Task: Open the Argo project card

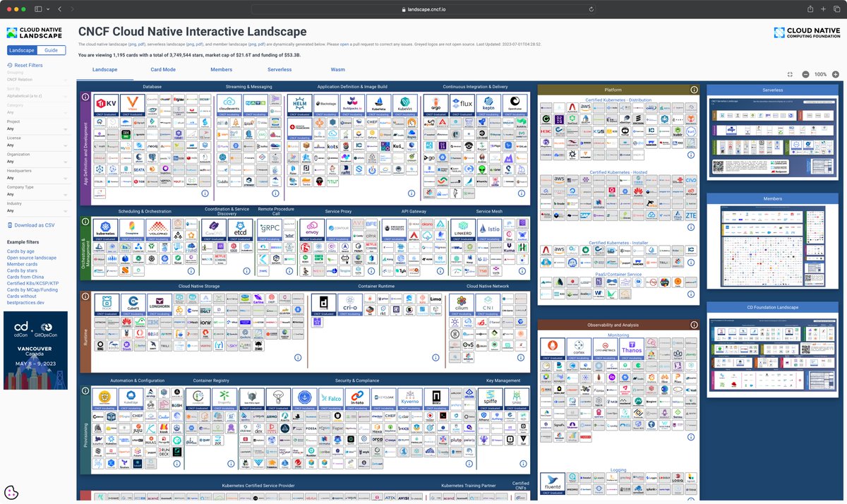Action: [435, 105]
